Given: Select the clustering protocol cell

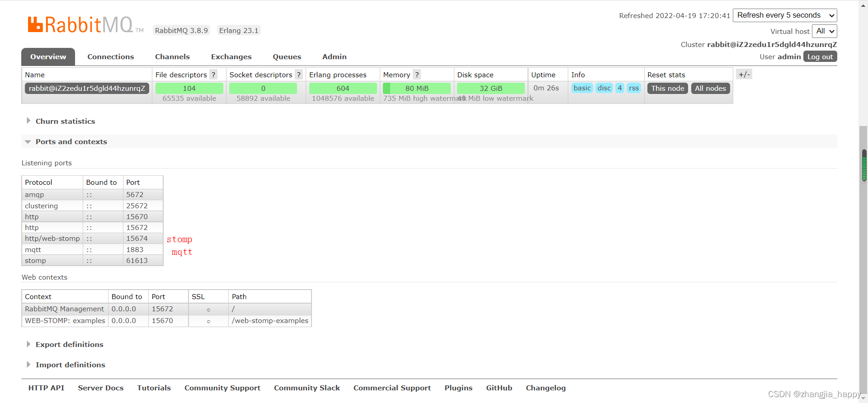Looking at the screenshot, I should (x=52, y=206).
